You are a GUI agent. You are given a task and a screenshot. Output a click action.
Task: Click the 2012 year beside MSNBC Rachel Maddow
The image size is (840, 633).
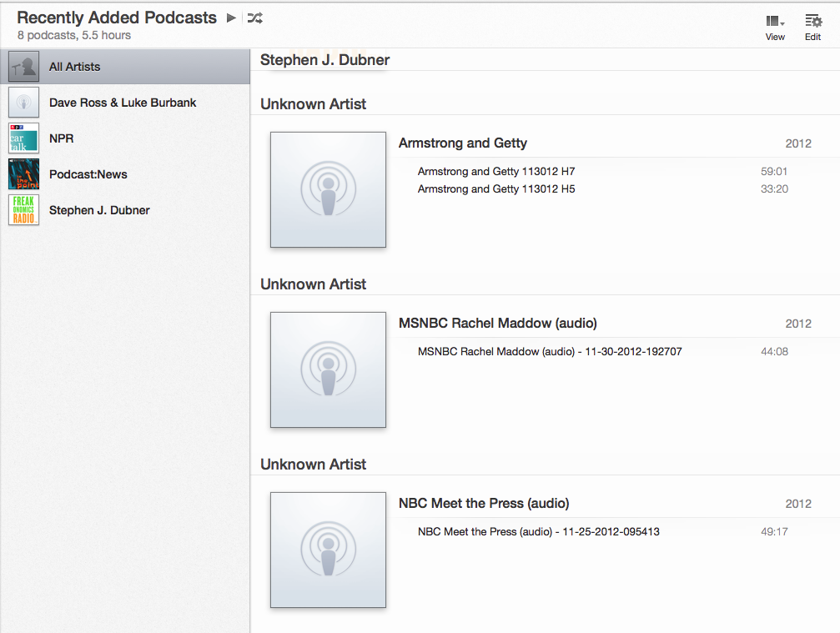click(798, 324)
